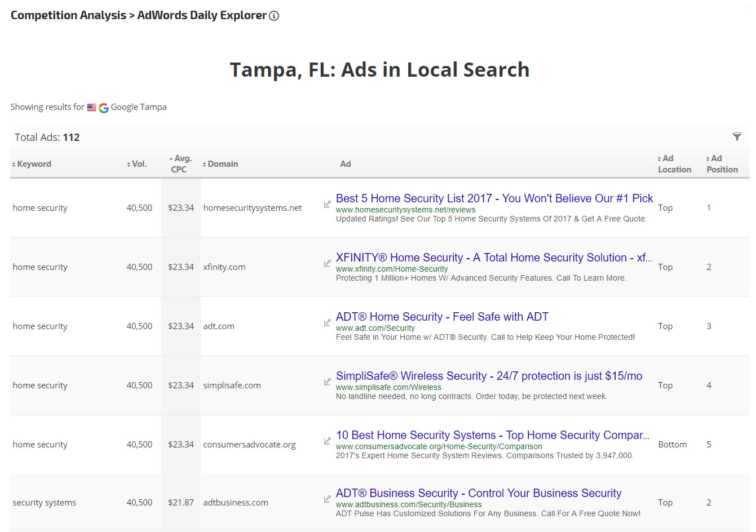Click the info icon beside AdWords Daily Explorer
The image size is (756, 532).
(274, 16)
